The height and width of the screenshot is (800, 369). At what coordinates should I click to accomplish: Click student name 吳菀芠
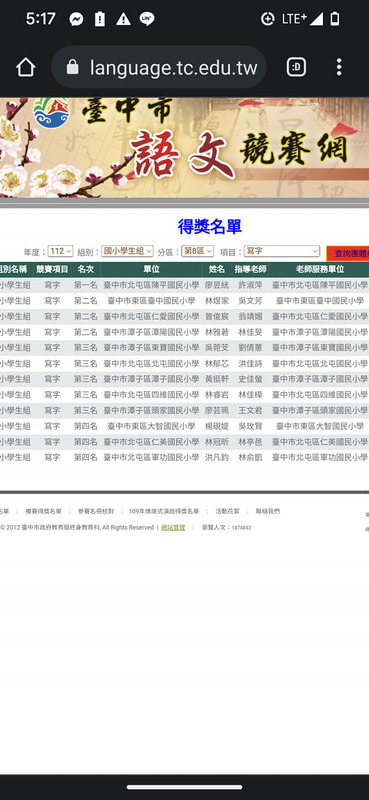[x=217, y=347]
